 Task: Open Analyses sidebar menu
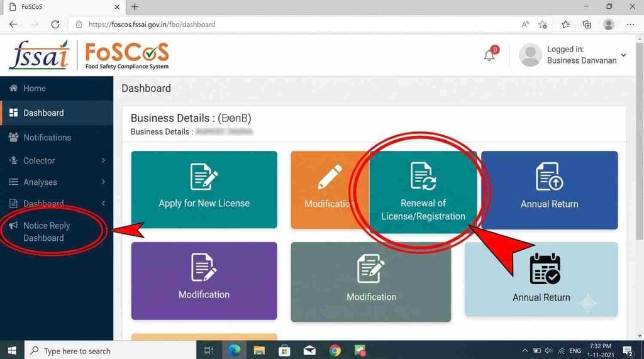coord(56,182)
